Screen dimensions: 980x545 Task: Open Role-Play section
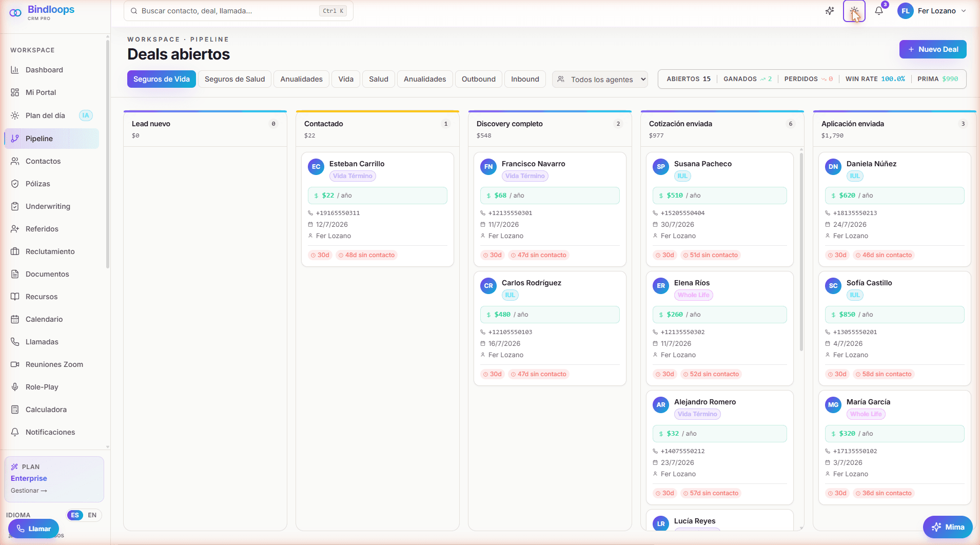[x=51, y=387]
